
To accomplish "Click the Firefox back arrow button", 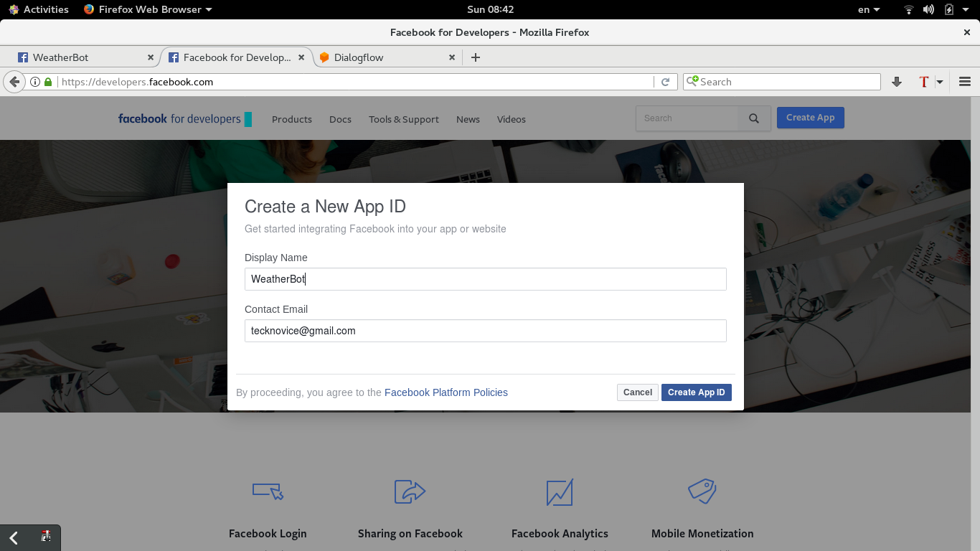I will (x=14, y=82).
